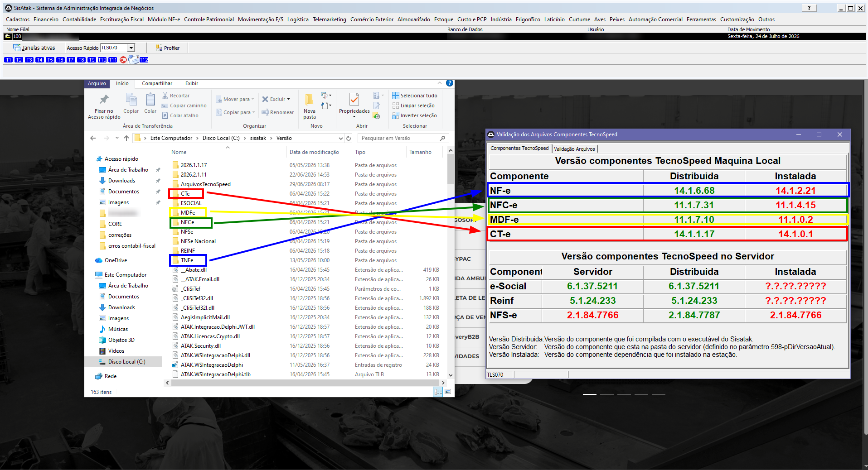Viewport: 868px width, 470px height.
Task: Expand the Mover para dropdown
Action: (252, 99)
